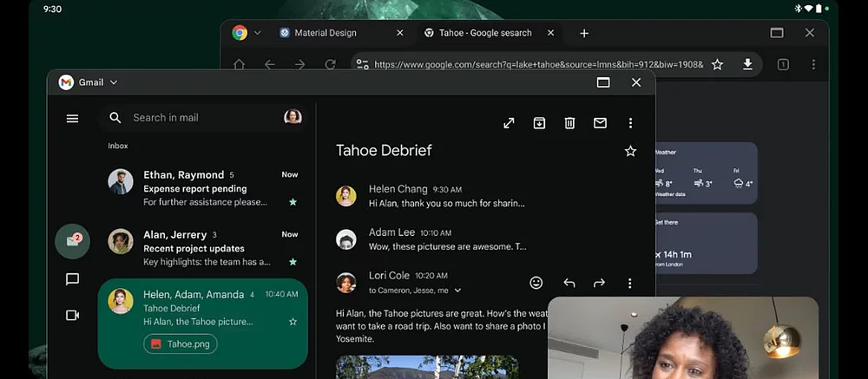Open Chrome three-dot menu
The height and width of the screenshot is (379, 868).
(813, 65)
